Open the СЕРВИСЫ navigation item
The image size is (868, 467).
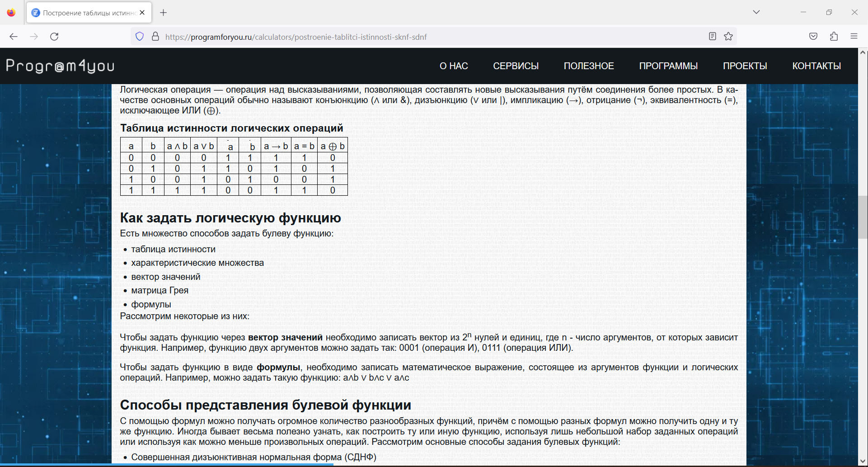coord(516,66)
